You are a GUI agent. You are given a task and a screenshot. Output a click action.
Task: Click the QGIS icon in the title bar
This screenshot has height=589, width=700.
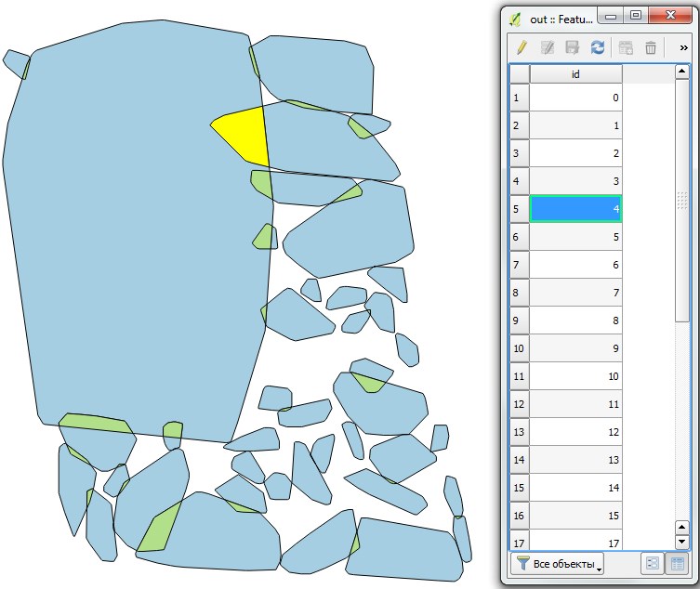[515, 20]
